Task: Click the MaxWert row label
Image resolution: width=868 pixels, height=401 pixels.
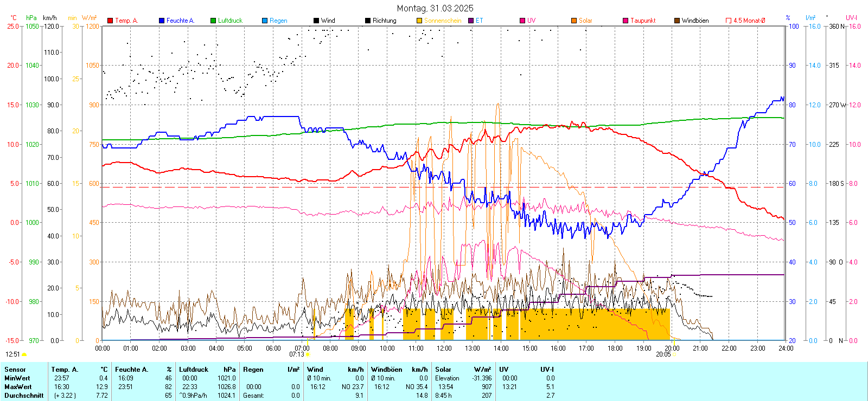Action: [x=18, y=387]
